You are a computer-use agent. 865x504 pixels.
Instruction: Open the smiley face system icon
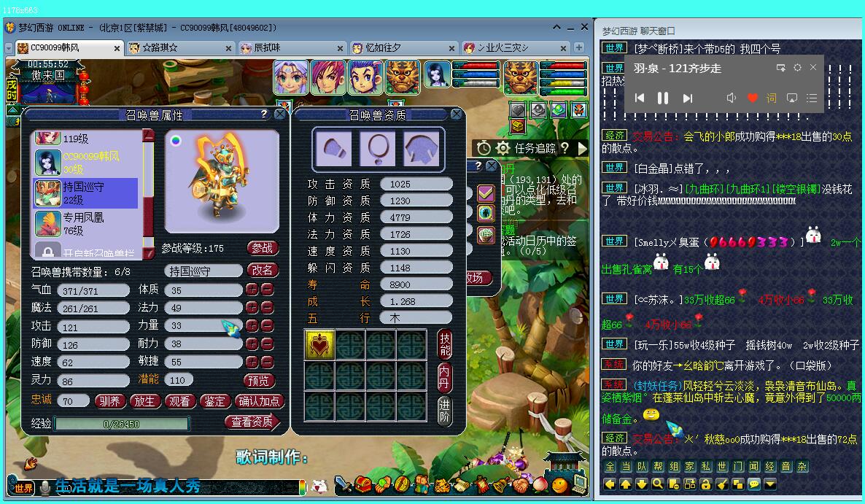click(x=560, y=486)
